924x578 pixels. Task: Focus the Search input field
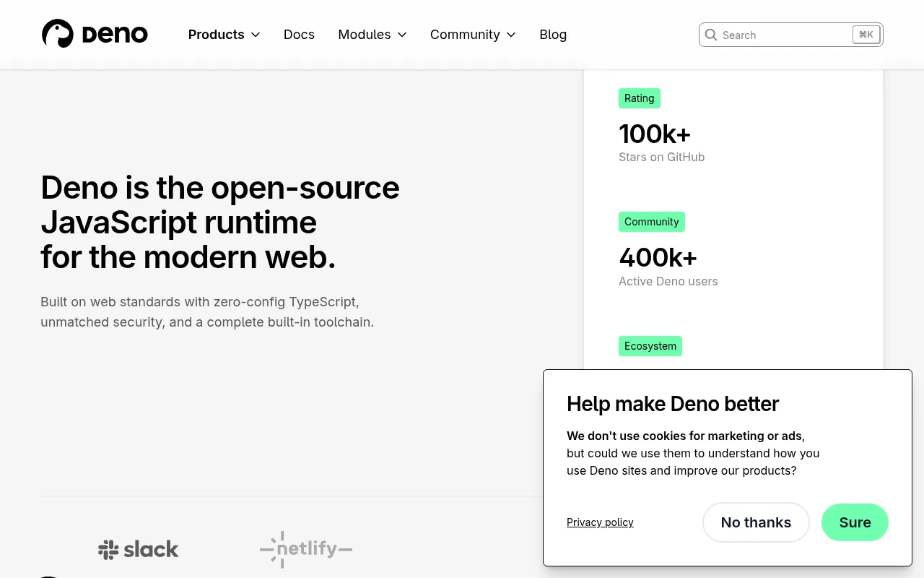[x=790, y=35]
